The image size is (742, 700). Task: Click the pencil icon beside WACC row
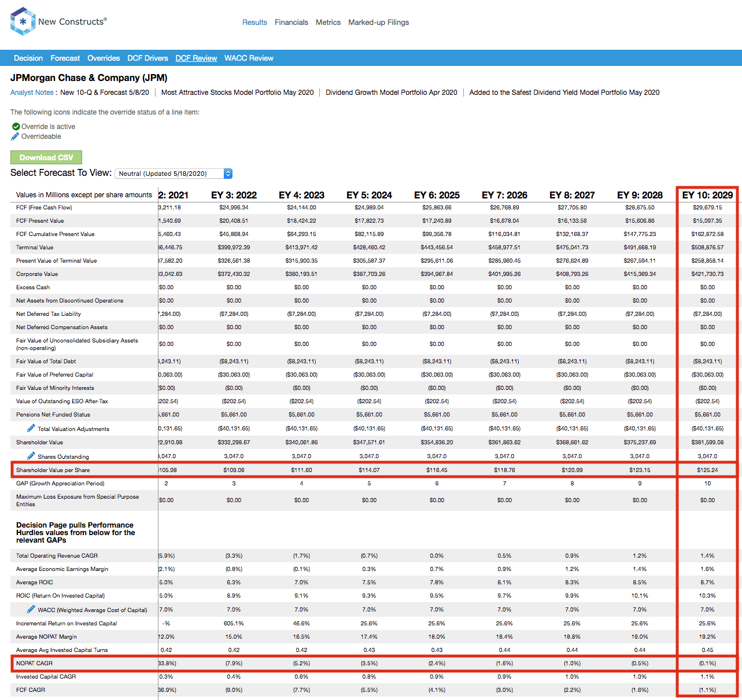point(31,609)
